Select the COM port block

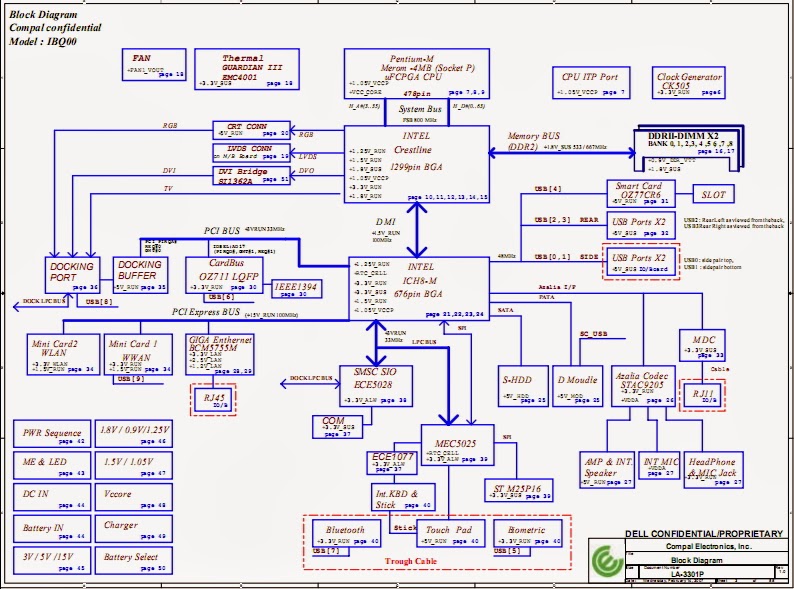pos(337,427)
